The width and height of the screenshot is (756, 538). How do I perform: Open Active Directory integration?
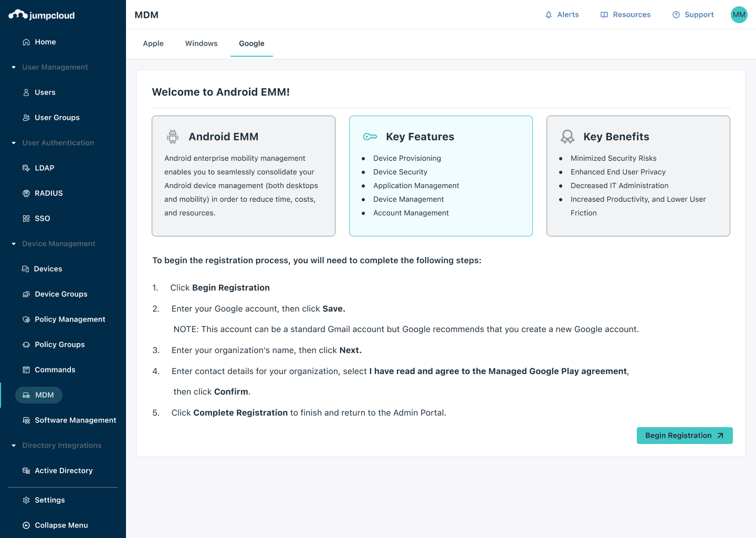tap(64, 471)
